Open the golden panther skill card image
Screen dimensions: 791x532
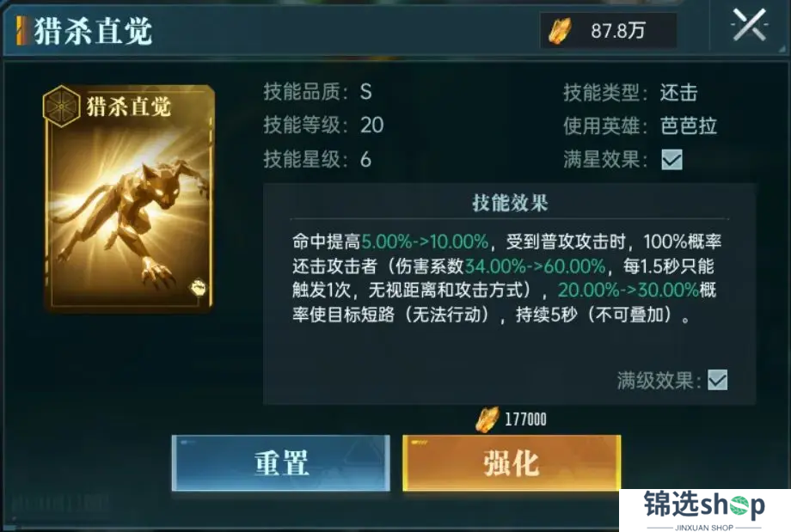click(129, 198)
